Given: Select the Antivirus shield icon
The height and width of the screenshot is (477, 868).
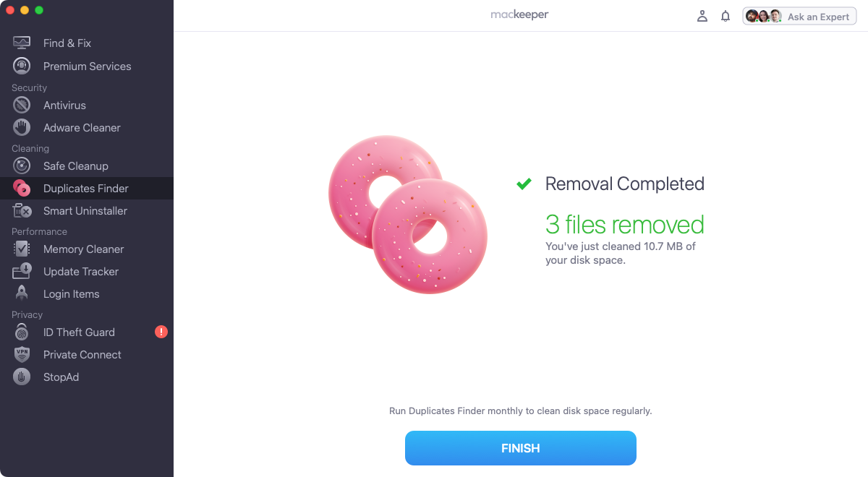Looking at the screenshot, I should (x=22, y=105).
